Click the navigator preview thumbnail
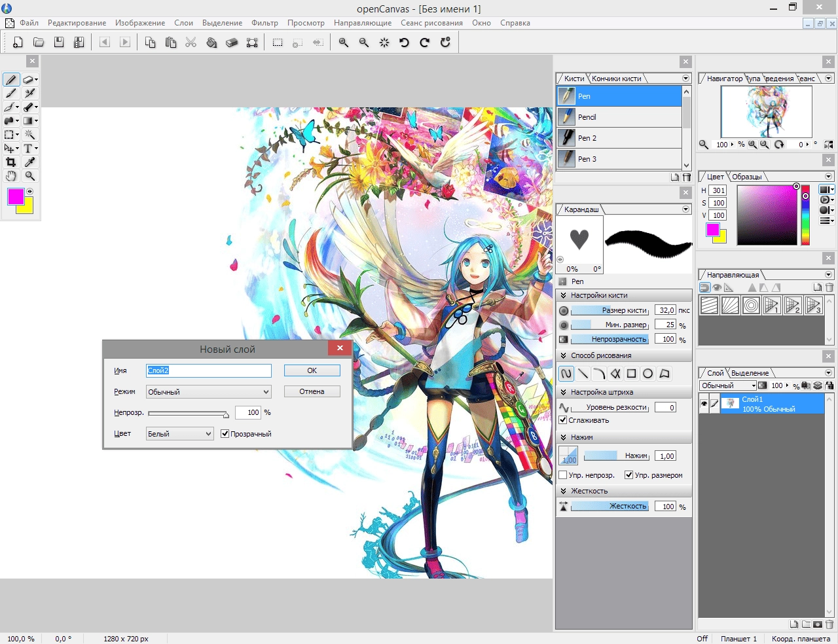The image size is (838, 644). (x=766, y=111)
